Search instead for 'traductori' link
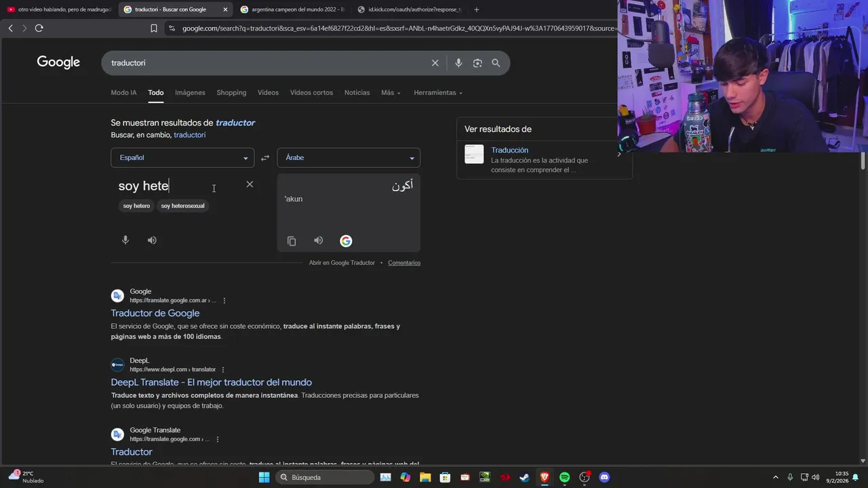The image size is (868, 488). 189,135
